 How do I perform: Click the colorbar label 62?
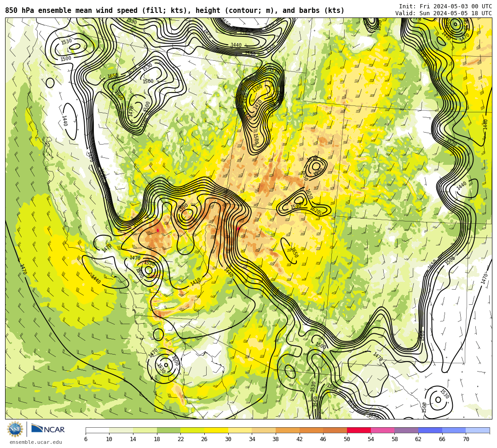point(418,439)
